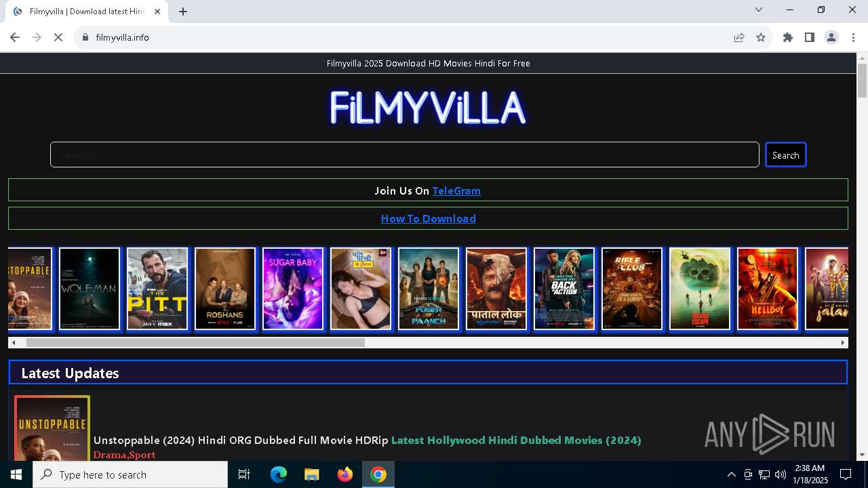
Task: Open the poster right of Sugar Baby
Action: 361,289
